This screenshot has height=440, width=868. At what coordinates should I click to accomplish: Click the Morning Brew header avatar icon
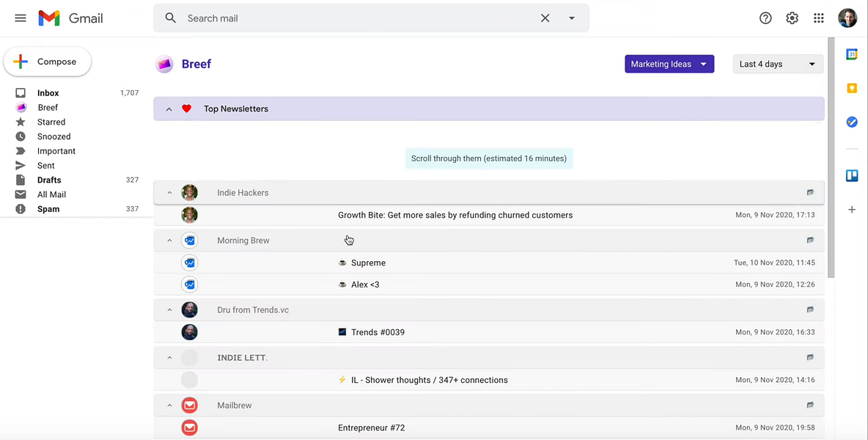point(189,241)
